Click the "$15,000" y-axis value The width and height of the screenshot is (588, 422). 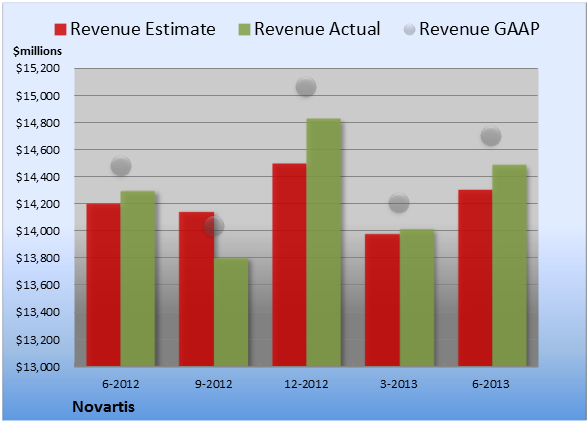click(x=38, y=96)
